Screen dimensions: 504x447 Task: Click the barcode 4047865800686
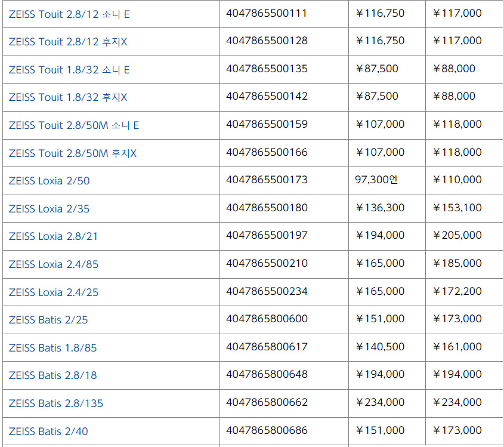pos(267,430)
